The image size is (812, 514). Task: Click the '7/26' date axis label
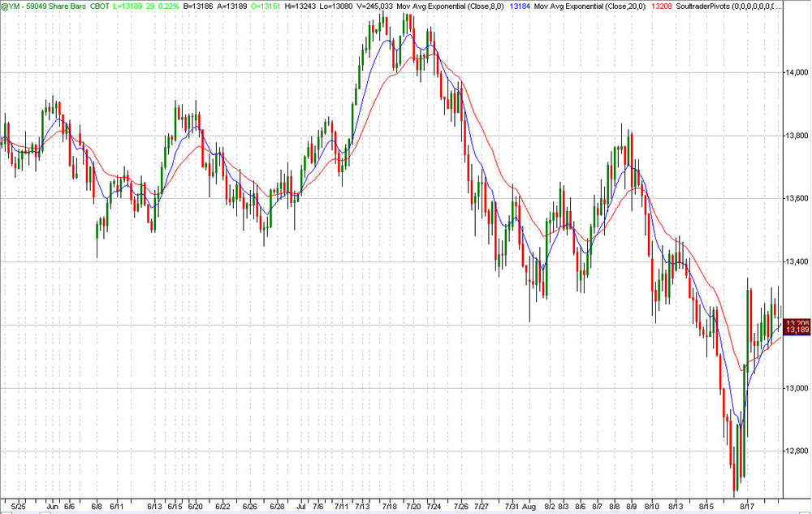point(461,506)
